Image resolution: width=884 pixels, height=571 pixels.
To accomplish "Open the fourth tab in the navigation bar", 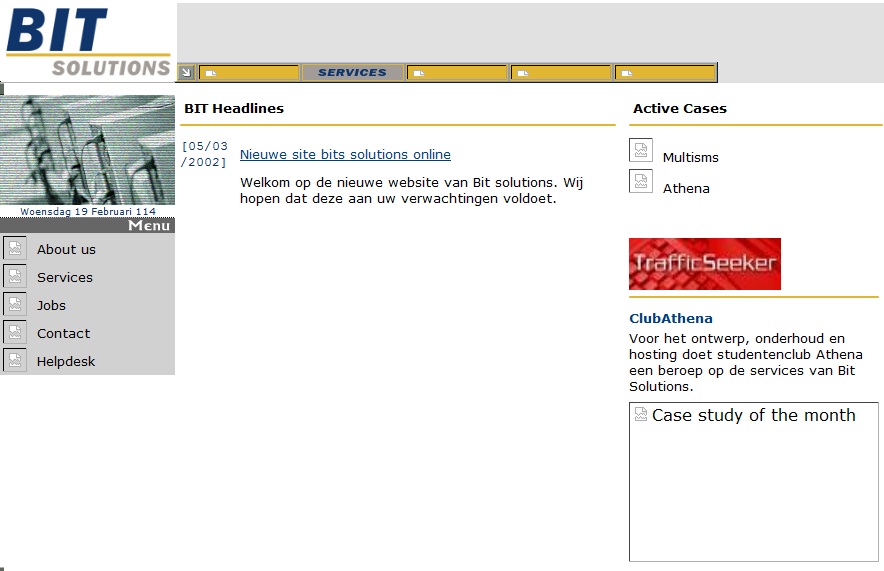I will click(560, 73).
